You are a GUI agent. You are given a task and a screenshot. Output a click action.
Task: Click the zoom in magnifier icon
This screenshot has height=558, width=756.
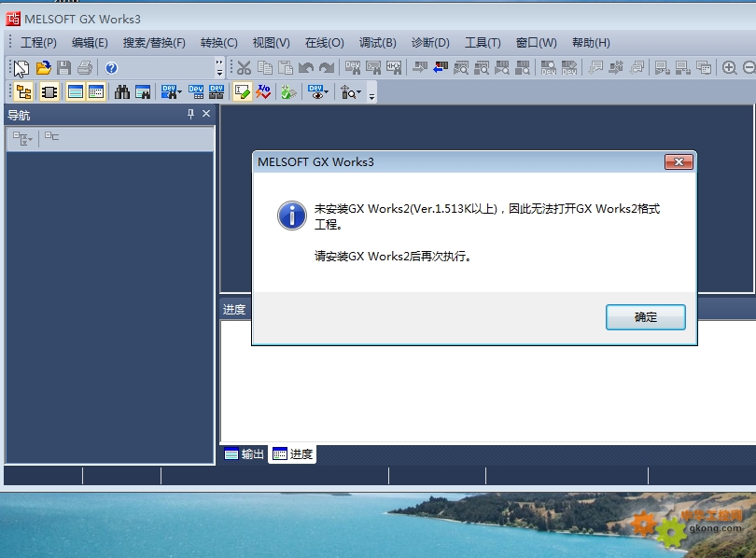(730, 68)
